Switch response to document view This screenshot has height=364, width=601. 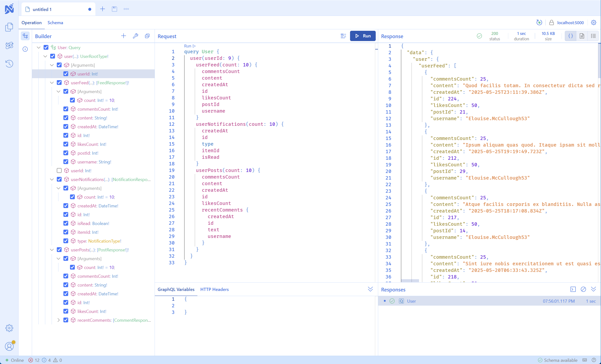coord(582,36)
